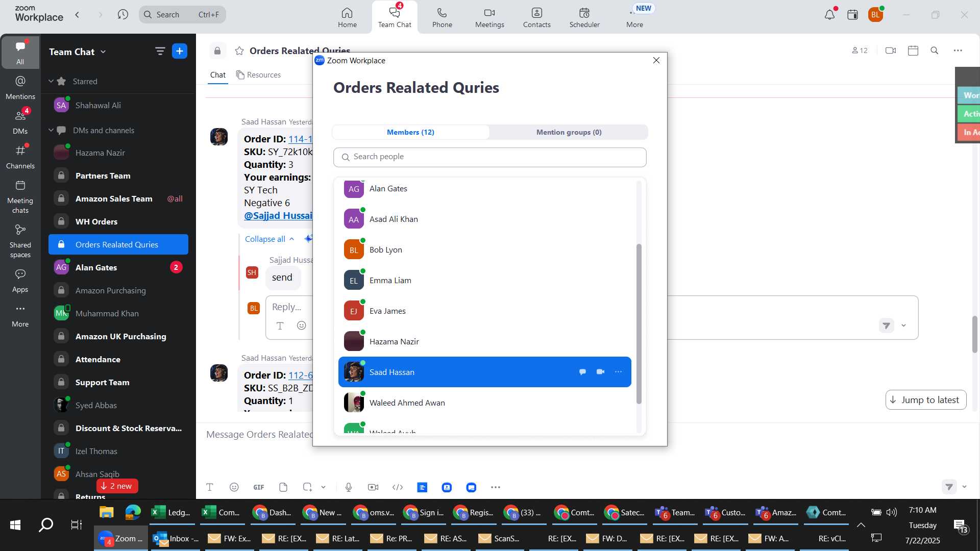
Task: Open the Scheduler tab
Action: point(584,17)
